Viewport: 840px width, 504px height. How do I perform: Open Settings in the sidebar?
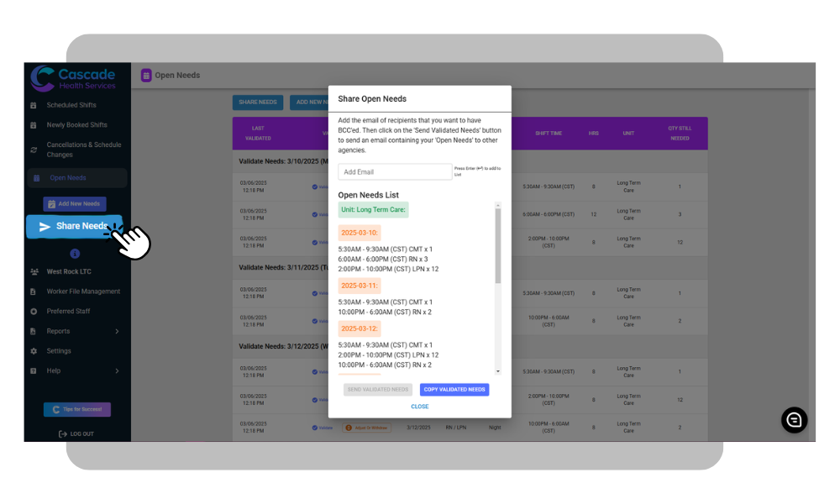[59, 351]
